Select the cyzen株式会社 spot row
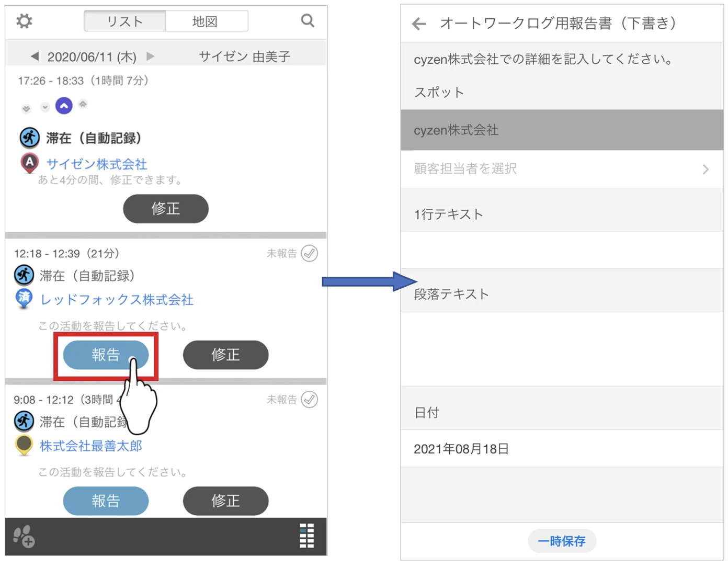This screenshot has height=567, width=728. coord(562,130)
